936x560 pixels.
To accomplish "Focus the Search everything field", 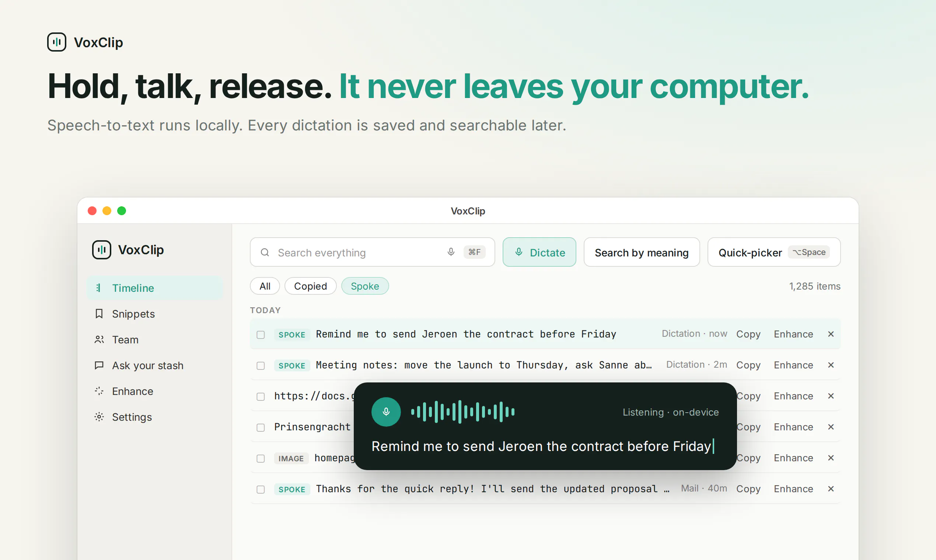I will pyautogui.click(x=372, y=252).
